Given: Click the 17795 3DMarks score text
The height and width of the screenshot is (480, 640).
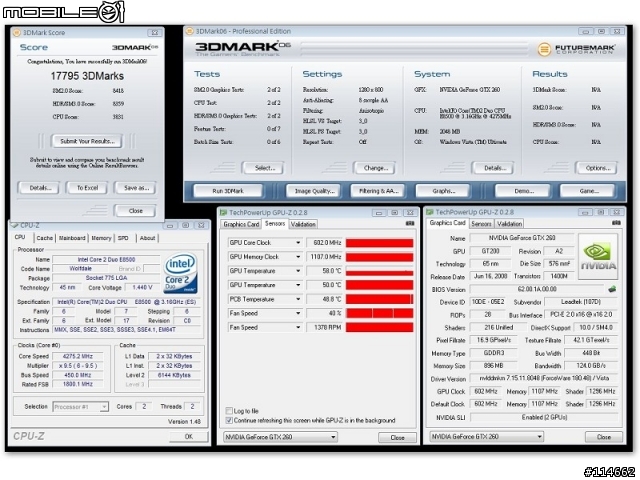Looking at the screenshot, I should tap(87, 76).
